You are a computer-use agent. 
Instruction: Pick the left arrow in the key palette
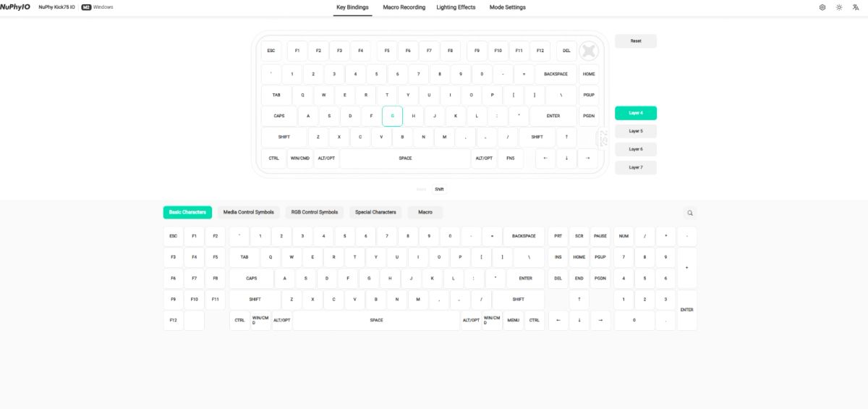558,320
